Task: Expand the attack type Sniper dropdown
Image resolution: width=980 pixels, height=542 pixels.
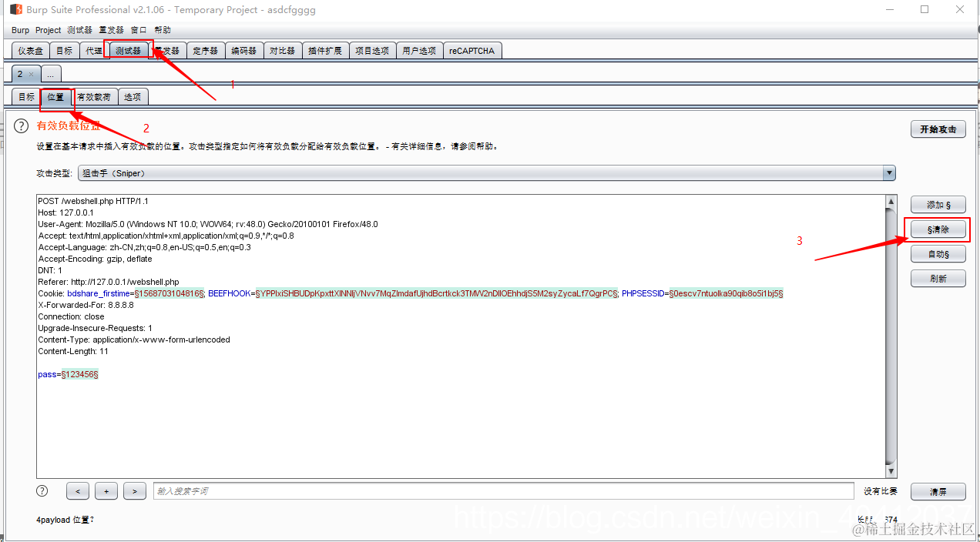Action: (x=890, y=173)
